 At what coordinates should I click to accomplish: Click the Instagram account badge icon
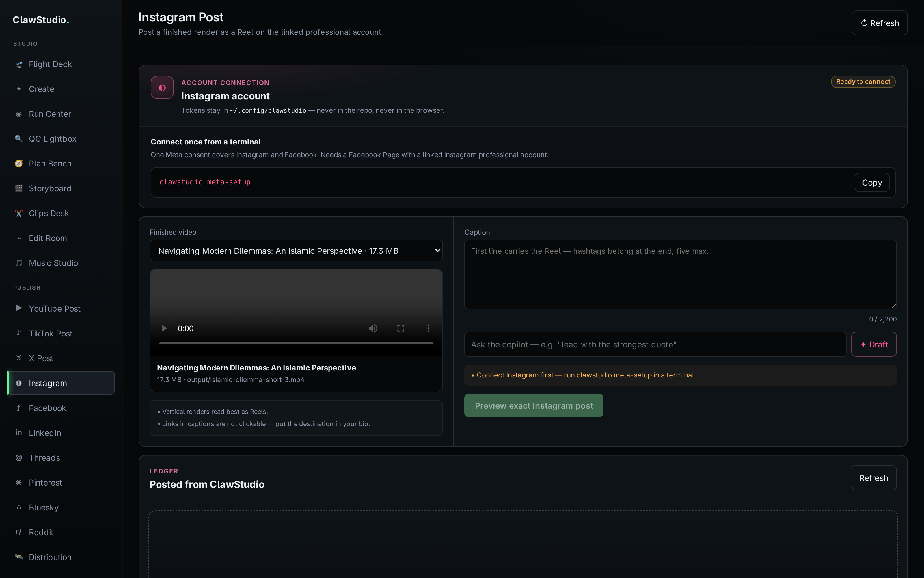162,88
